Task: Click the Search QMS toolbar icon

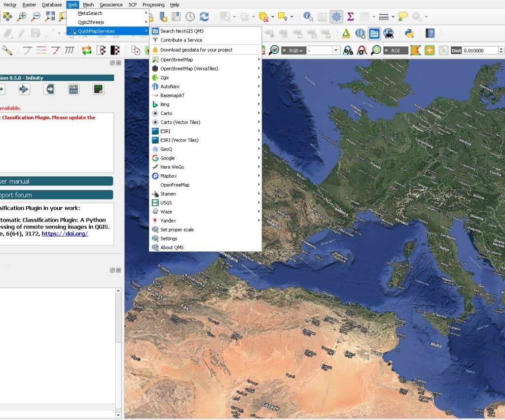Action: pyautogui.click(x=374, y=33)
